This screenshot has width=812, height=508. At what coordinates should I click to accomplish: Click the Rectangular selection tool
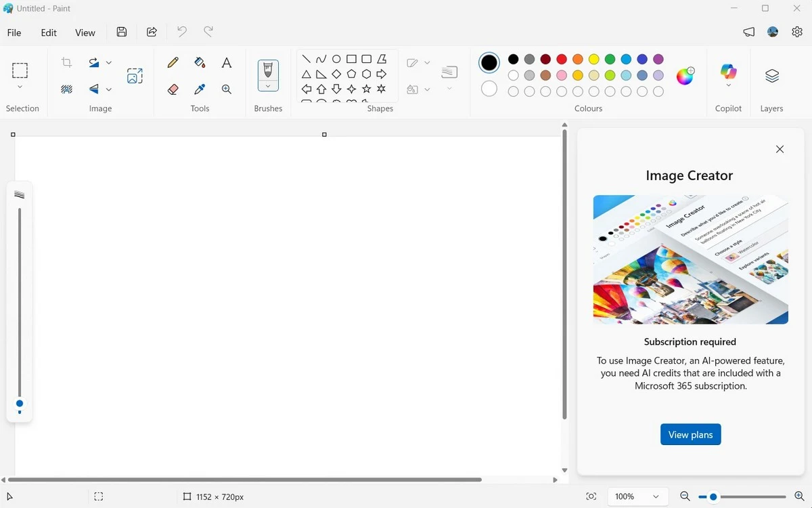(x=20, y=70)
